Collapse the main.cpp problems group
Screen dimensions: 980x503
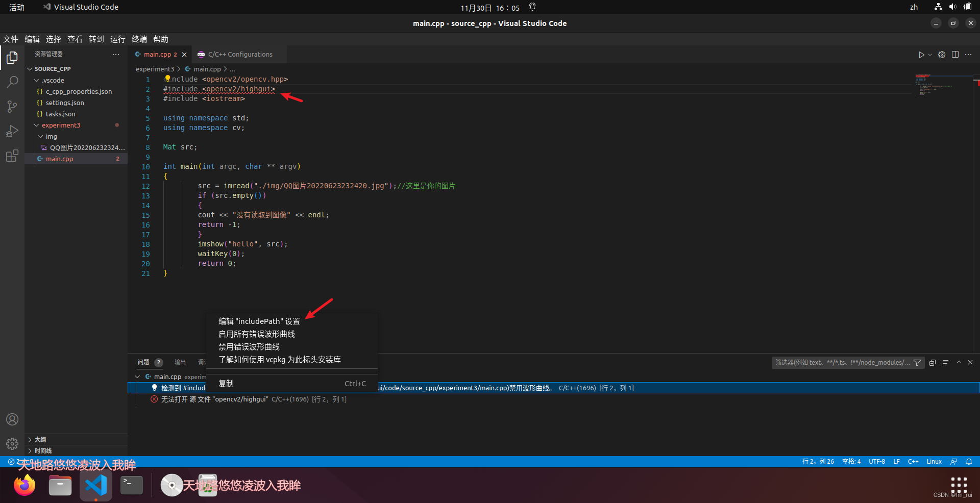tap(137, 377)
